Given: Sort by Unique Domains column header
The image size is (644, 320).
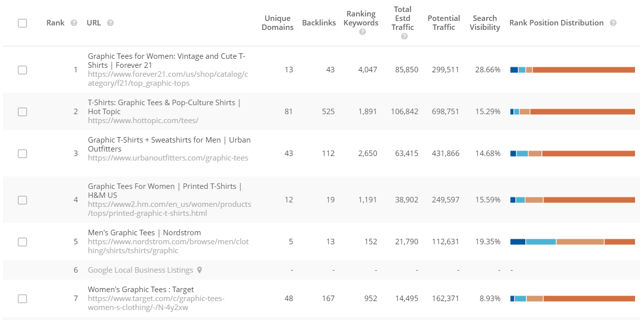Looking at the screenshot, I should click(x=279, y=23).
